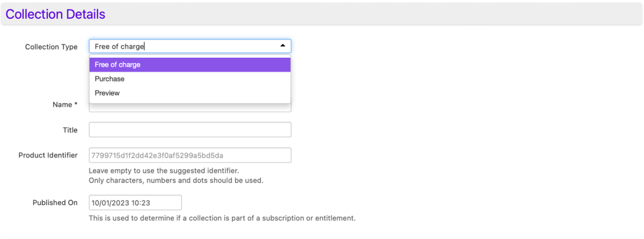The height and width of the screenshot is (239, 644).
Task: Click inside the Collection Type combo box
Action: click(182, 47)
